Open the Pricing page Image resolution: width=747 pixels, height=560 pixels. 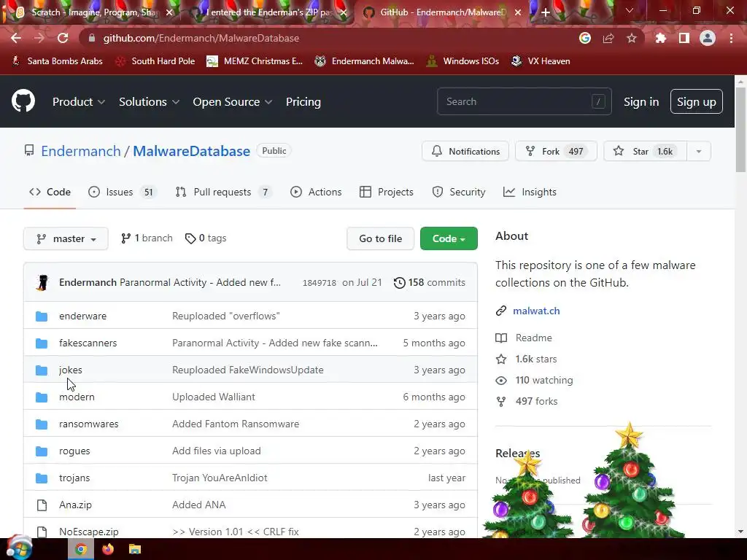coord(303,102)
